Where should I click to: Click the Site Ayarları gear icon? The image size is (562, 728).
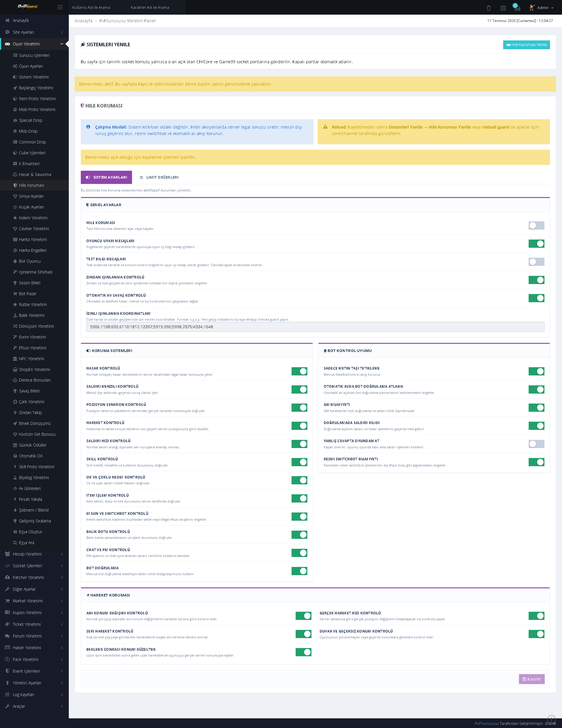click(x=7, y=32)
